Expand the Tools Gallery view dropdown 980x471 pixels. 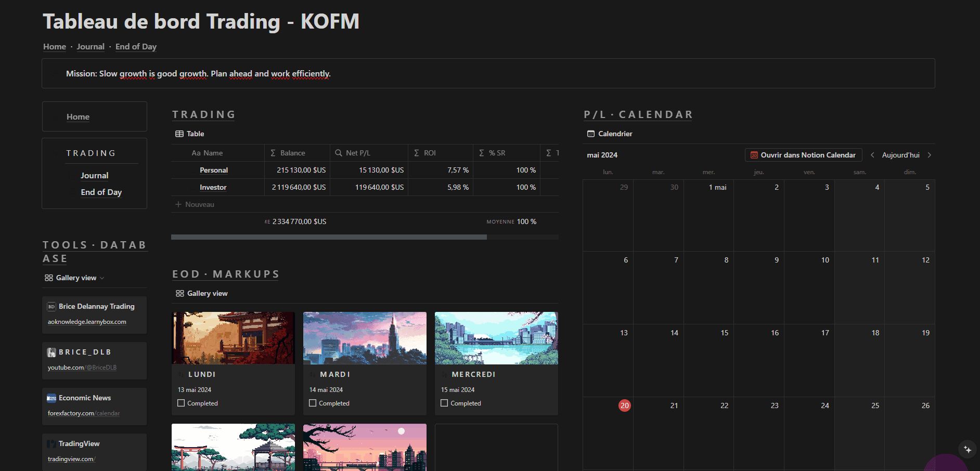[102, 278]
